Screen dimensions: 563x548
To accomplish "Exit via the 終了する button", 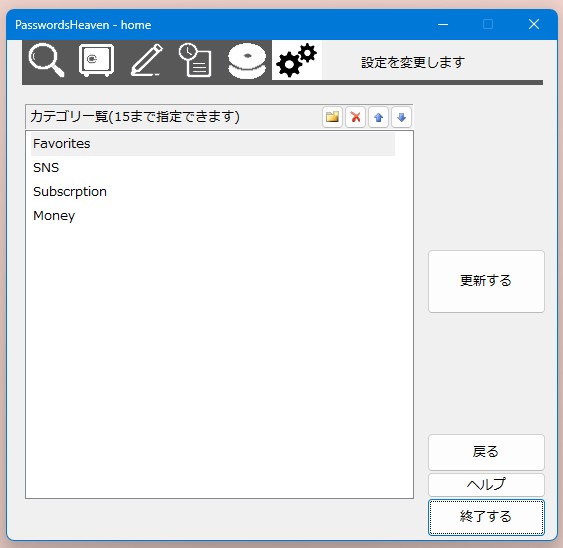I will click(x=486, y=517).
